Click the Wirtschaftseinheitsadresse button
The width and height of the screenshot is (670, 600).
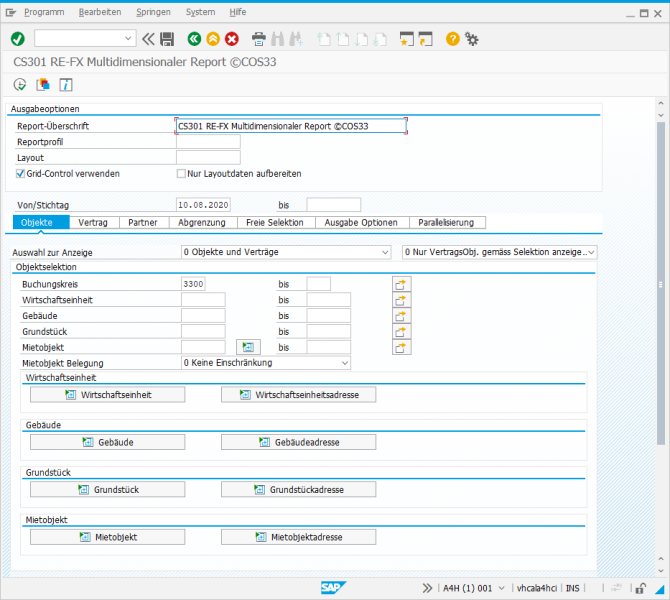[x=299, y=395]
